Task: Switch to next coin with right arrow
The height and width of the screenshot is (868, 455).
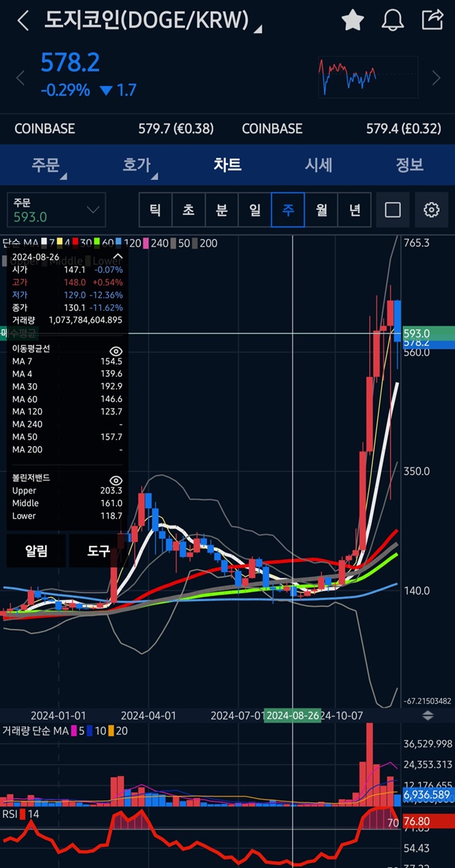Action: coord(436,78)
